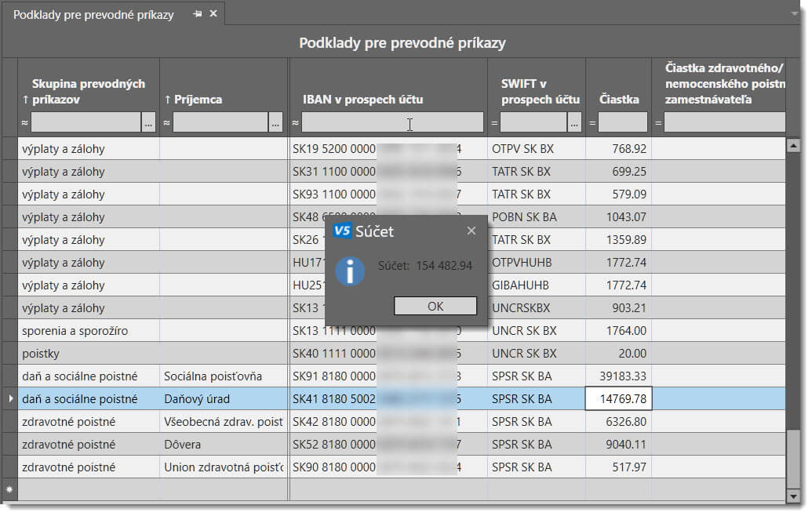Select the amount cell 6326.80
This screenshot has width=812, height=516.
(618, 422)
